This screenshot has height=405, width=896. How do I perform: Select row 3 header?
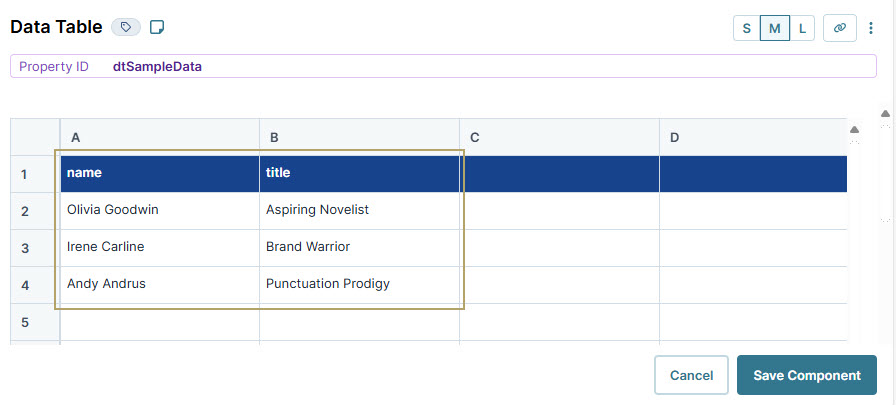coord(35,248)
